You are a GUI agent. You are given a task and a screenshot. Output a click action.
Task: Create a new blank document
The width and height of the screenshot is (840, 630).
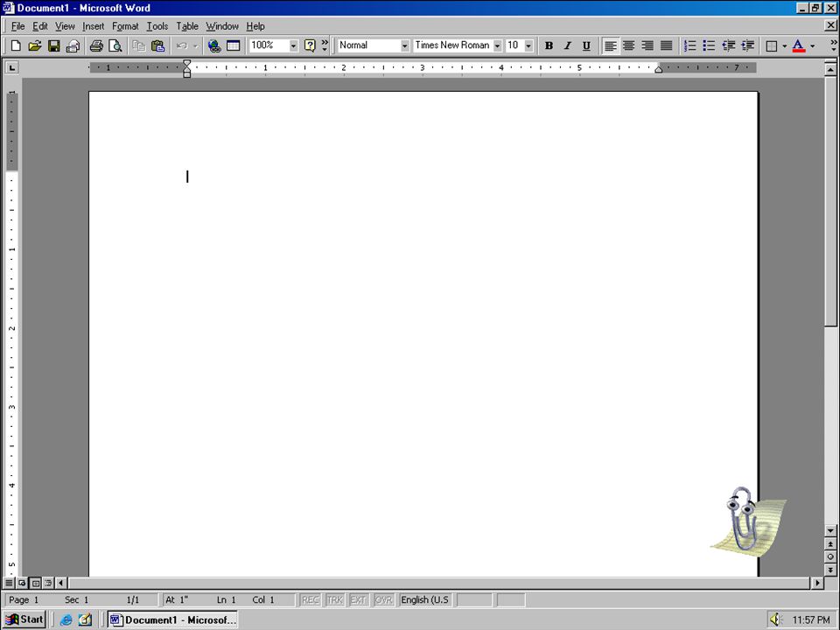[x=16, y=45]
